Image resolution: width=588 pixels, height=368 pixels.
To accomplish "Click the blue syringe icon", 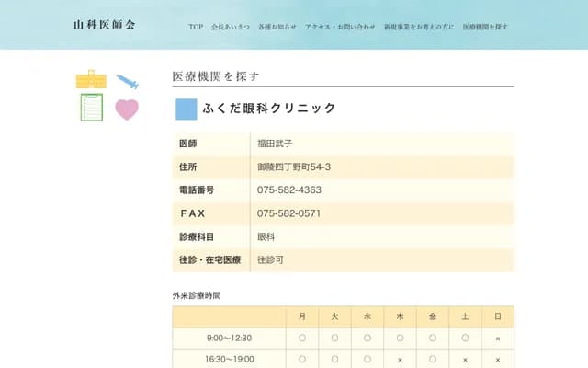I will 128,82.
